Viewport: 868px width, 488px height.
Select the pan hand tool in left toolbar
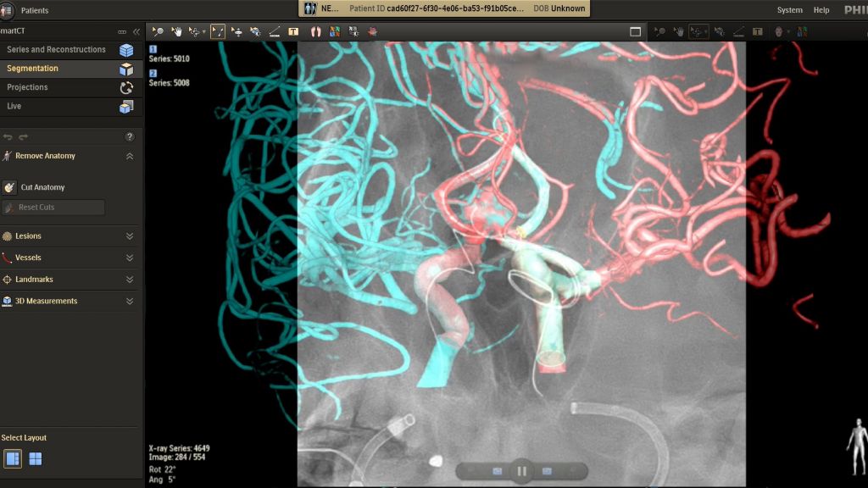[x=176, y=31]
